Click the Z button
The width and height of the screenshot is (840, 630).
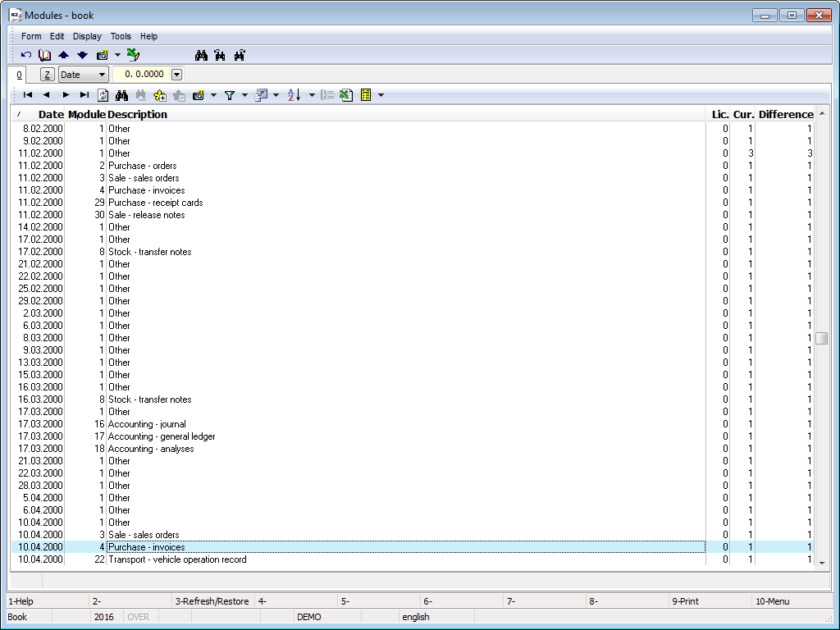(47, 75)
